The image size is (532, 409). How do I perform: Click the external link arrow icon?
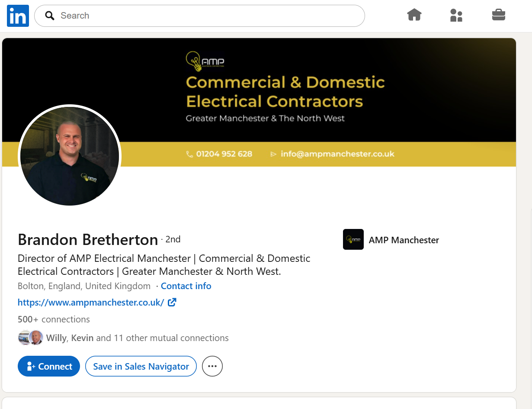[x=172, y=302]
